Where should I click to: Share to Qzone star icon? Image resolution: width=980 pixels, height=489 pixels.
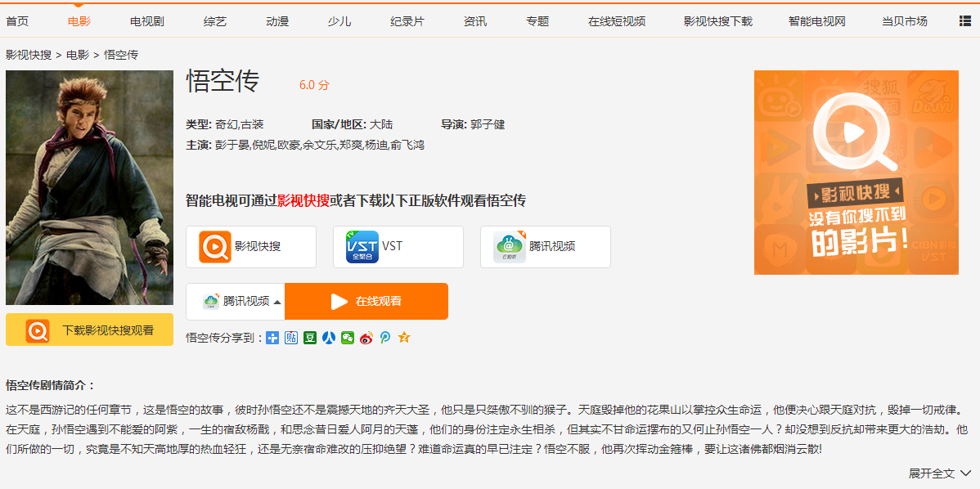[404, 338]
